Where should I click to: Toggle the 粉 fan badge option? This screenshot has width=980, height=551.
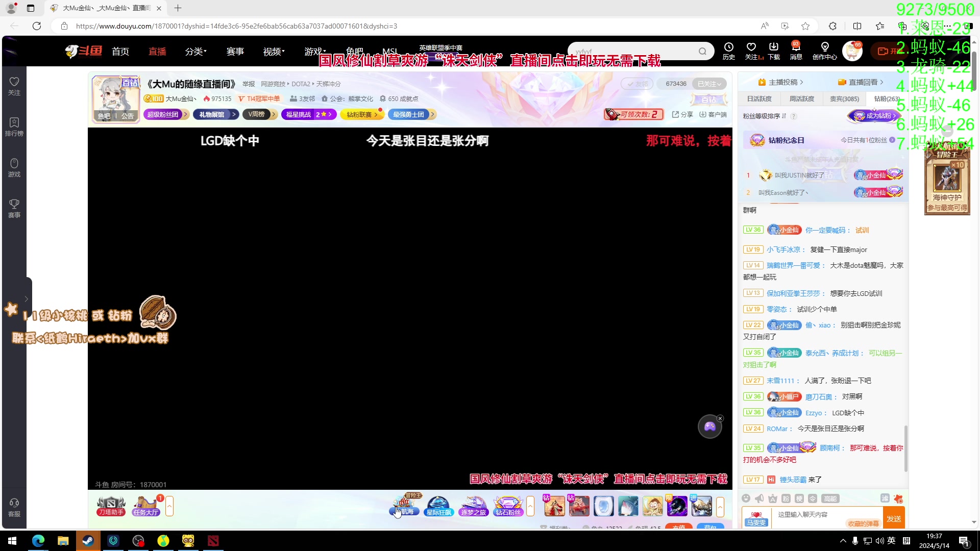click(x=786, y=498)
